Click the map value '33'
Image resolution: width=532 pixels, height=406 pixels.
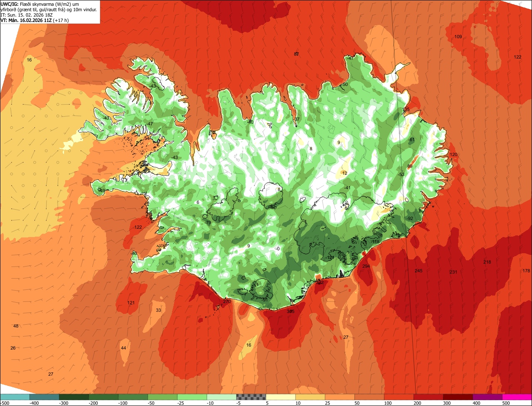click(158, 311)
